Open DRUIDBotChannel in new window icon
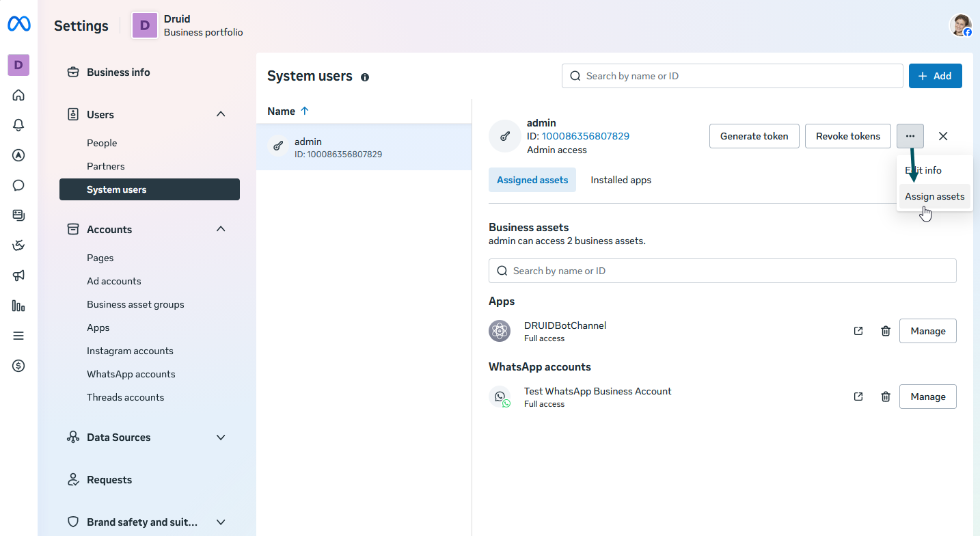The image size is (980, 536). click(x=858, y=331)
